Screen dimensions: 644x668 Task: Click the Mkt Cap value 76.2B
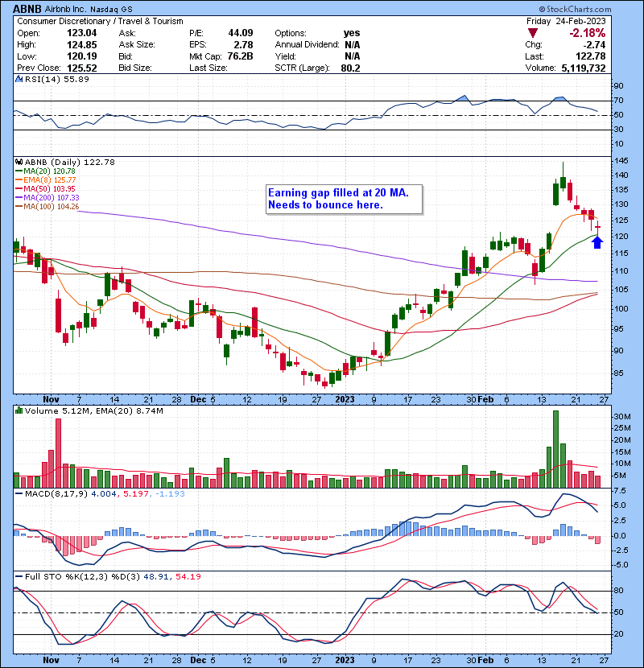[x=241, y=56]
